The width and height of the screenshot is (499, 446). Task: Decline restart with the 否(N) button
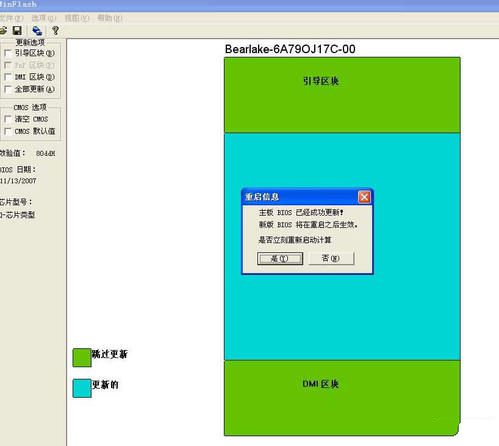331,258
